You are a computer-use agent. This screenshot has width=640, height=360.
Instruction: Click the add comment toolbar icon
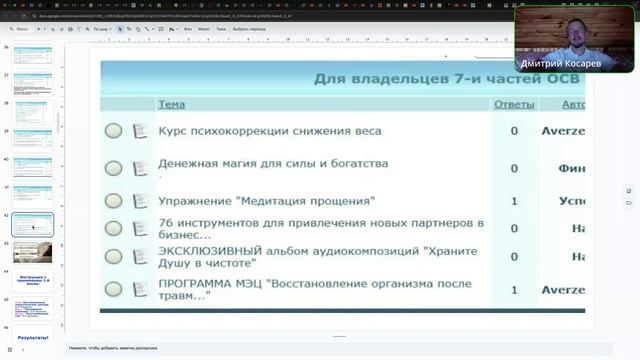(x=161, y=29)
